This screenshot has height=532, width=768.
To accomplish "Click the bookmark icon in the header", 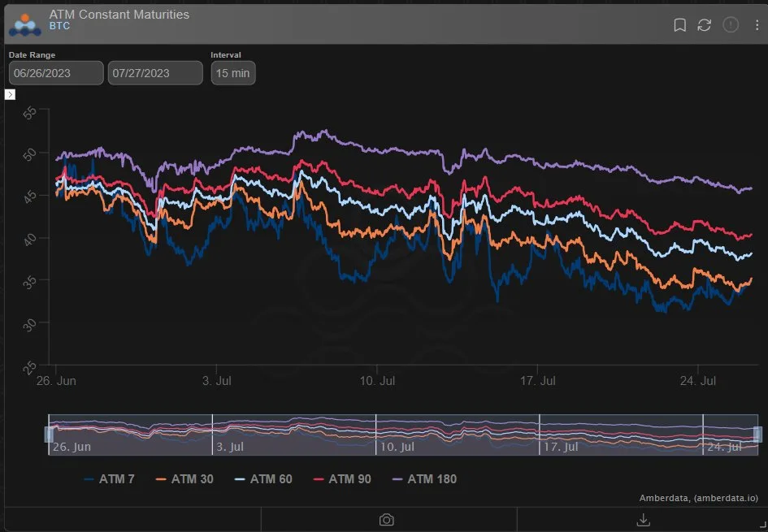I will pos(680,25).
